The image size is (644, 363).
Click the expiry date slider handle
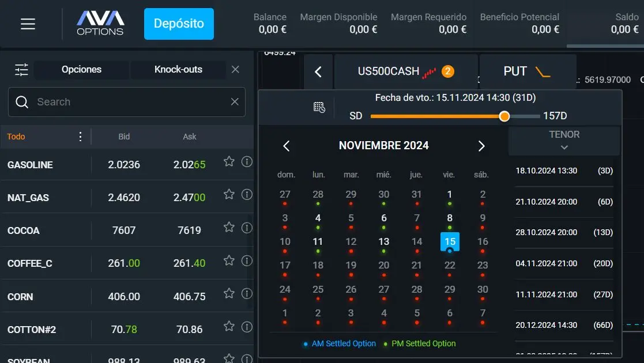click(504, 116)
